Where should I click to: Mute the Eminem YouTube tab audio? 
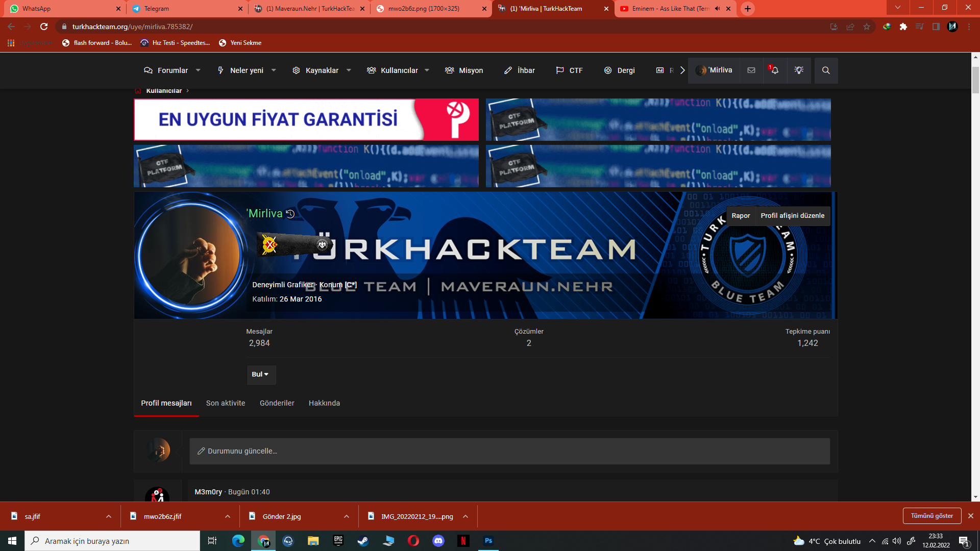tap(717, 9)
